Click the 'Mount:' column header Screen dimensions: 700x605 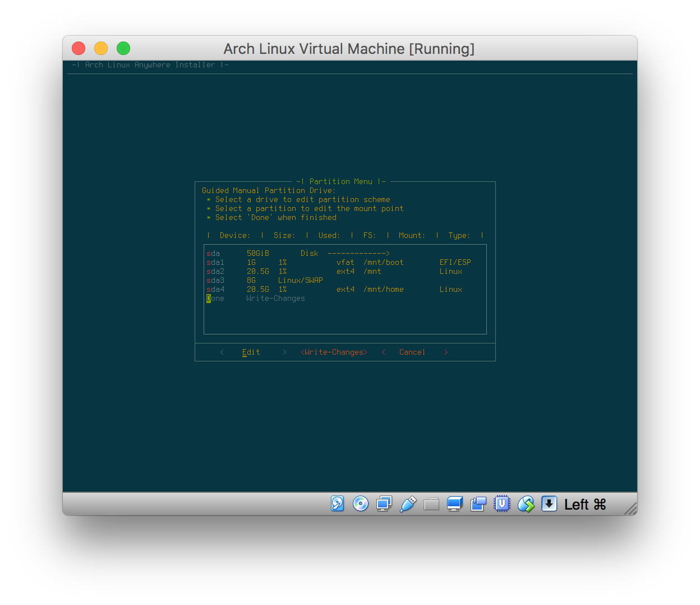pyautogui.click(x=412, y=235)
